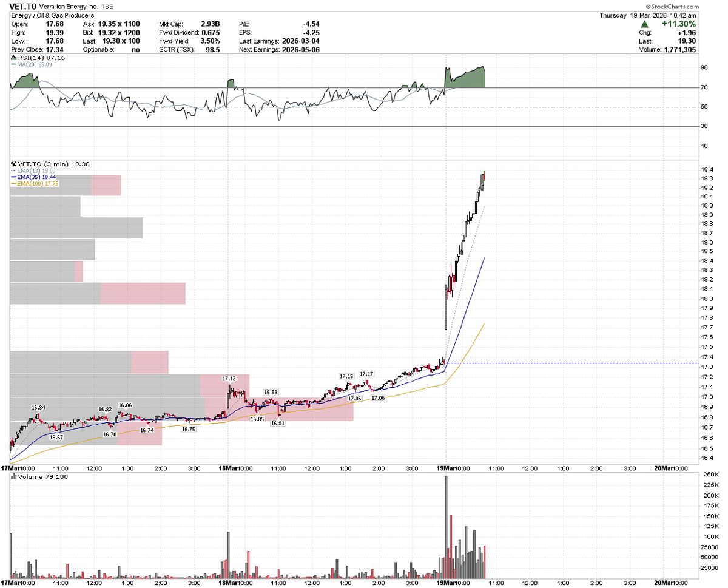This screenshot has width=728, height=588.
Task: Click the EPS value -4.25
Action: [311, 32]
